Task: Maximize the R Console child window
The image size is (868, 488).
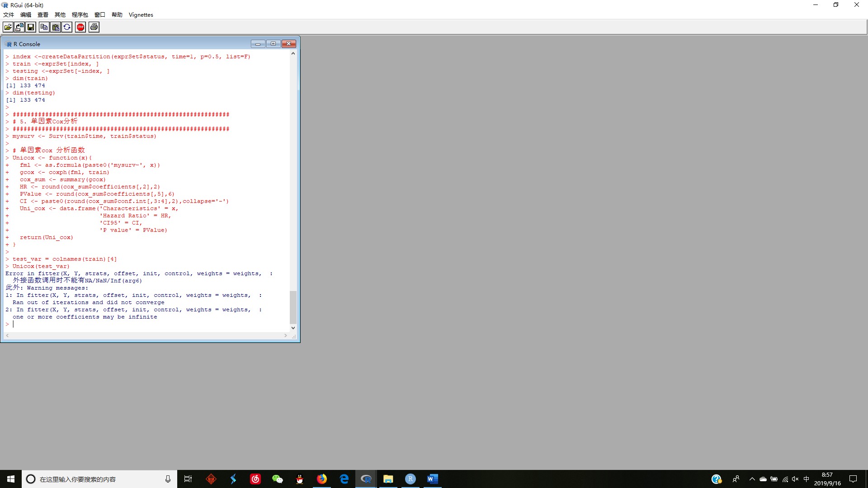Action: pyautogui.click(x=274, y=44)
